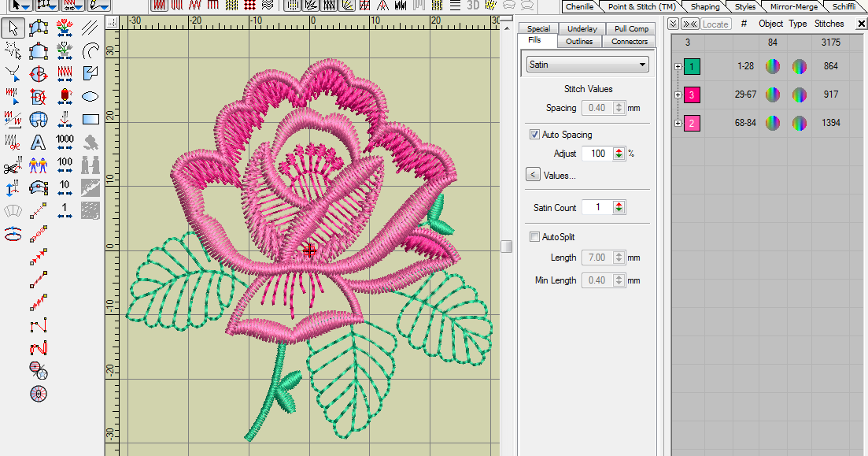Image resolution: width=868 pixels, height=456 pixels.
Task: Click the Adjust percentage spinner arrows
Action: (619, 154)
